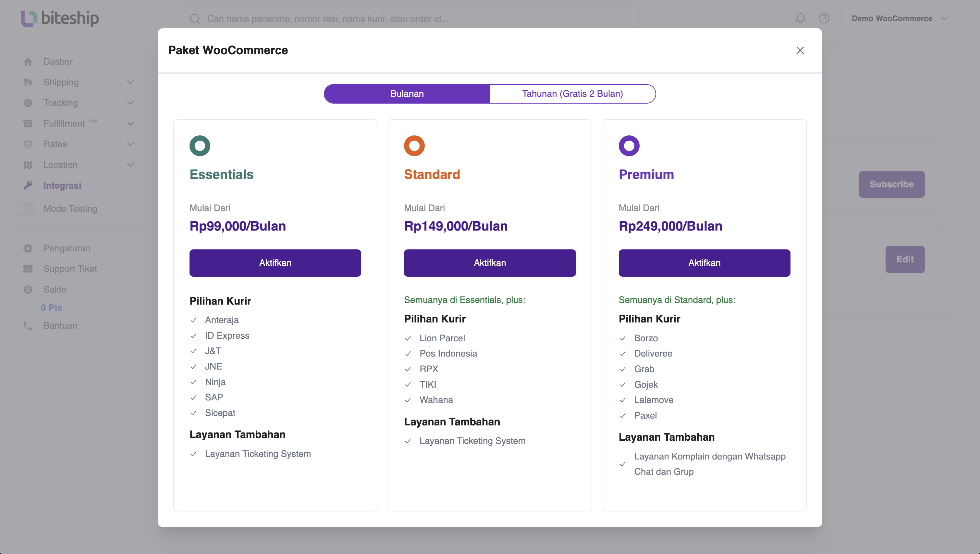Select the Premium purple radio circle
Image resolution: width=980 pixels, height=554 pixels.
[x=629, y=146]
